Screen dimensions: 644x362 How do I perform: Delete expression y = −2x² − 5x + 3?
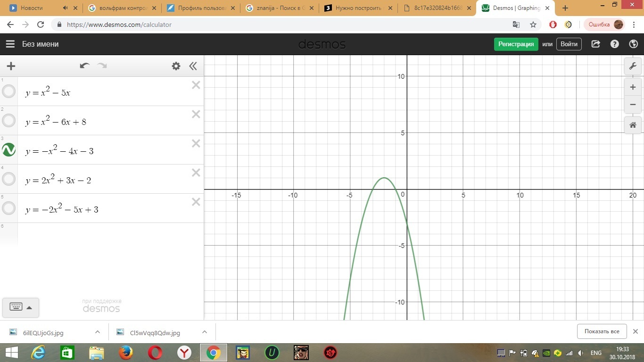(x=196, y=202)
